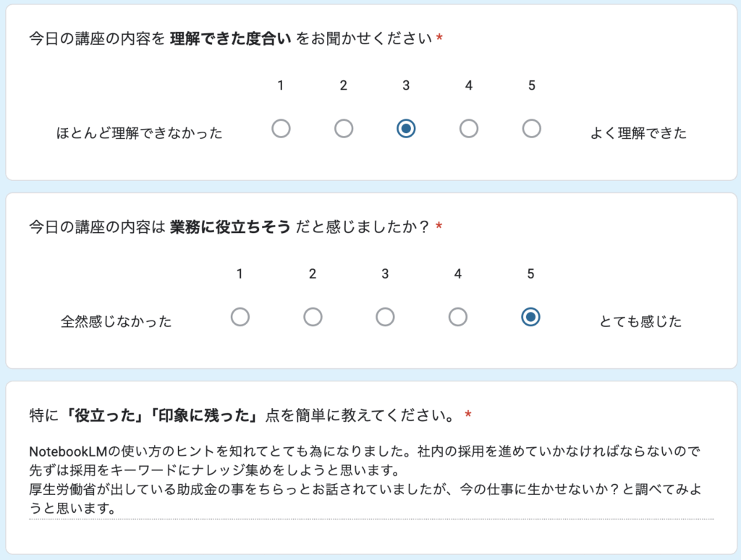The image size is (741, 560).
Task: Pick rating 3 radio for 業務に役立ちそう
Action: click(x=385, y=317)
